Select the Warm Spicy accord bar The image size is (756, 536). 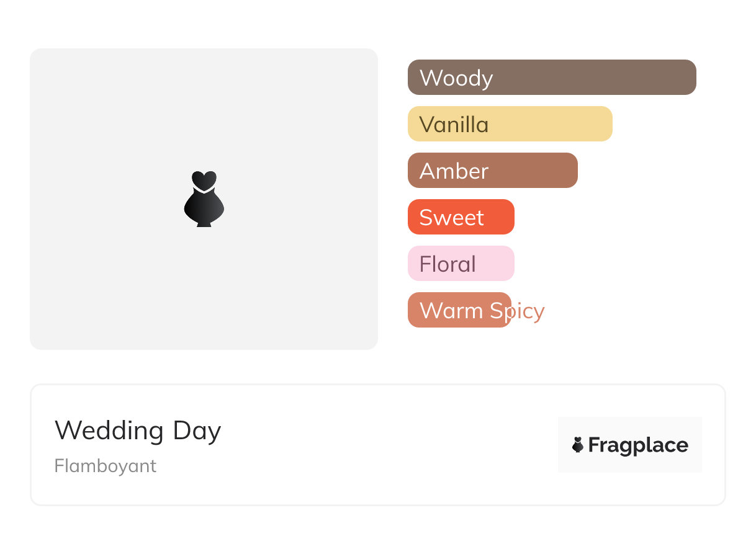coord(459,310)
